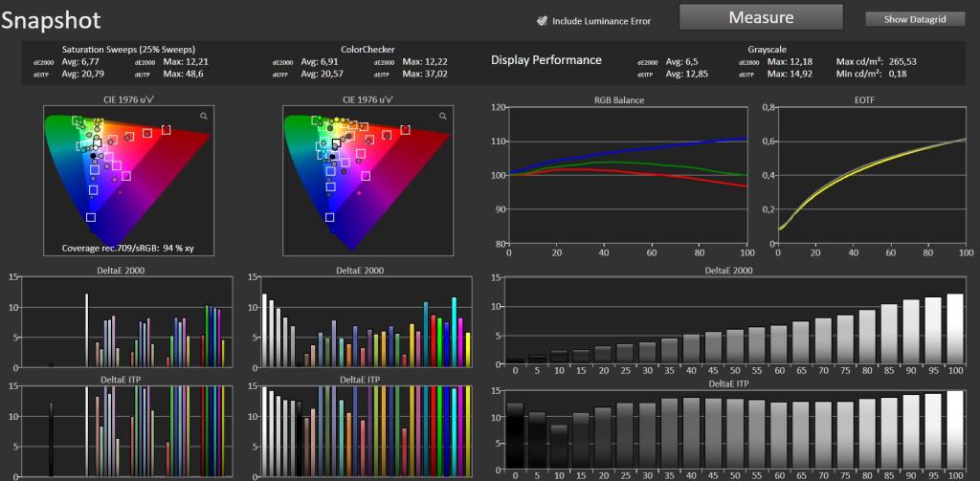Image resolution: width=980 pixels, height=481 pixels.
Task: Click the ColorChecker CIE 1976 diagram
Action: (367, 180)
